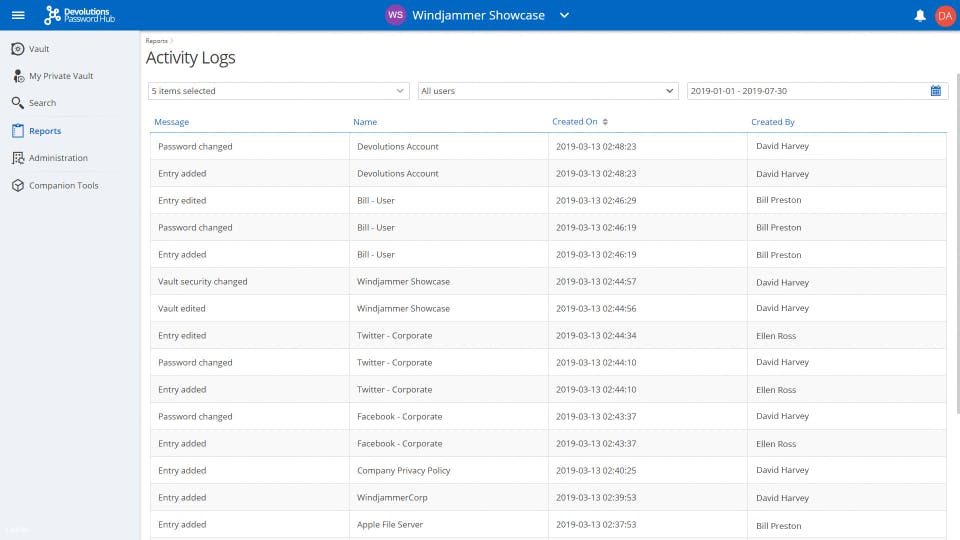The width and height of the screenshot is (960, 540).
Task: Go to My Private Vault
Action: [x=61, y=76]
